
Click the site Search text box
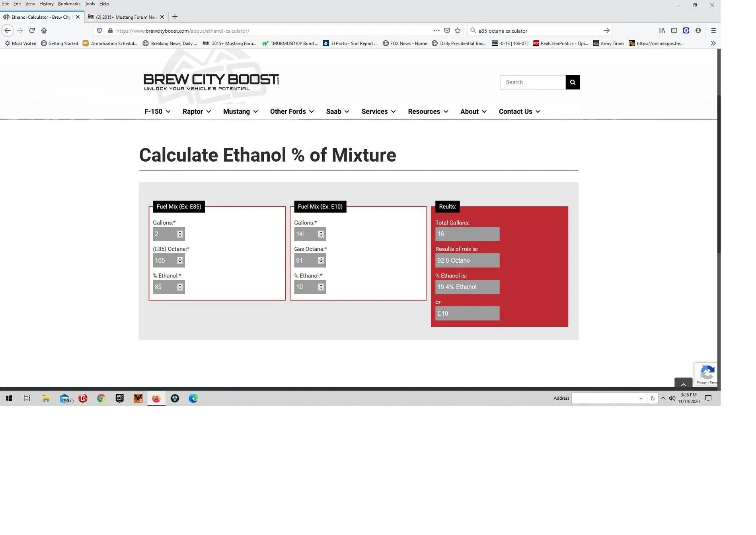point(533,82)
